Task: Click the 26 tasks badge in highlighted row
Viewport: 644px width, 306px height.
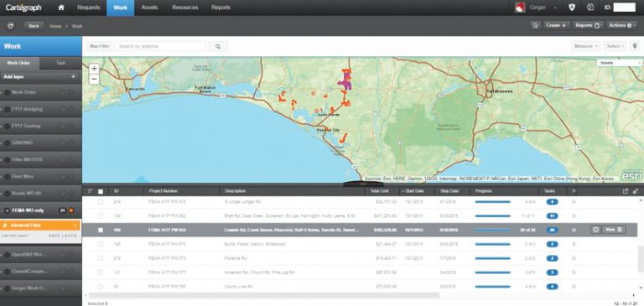Action: point(552,230)
